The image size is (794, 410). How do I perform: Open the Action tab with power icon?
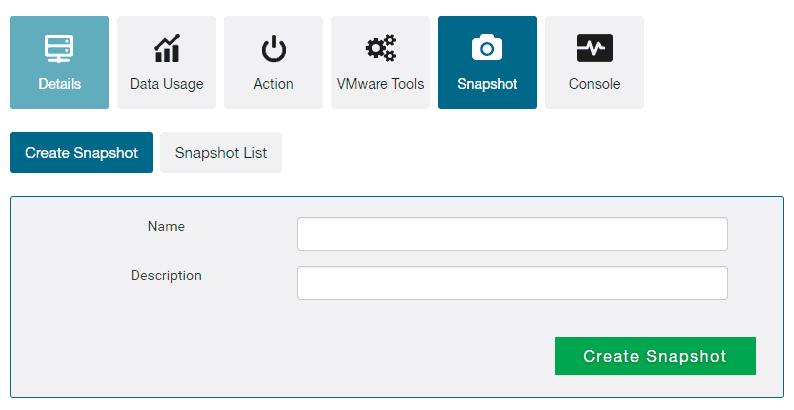pyautogui.click(x=273, y=62)
